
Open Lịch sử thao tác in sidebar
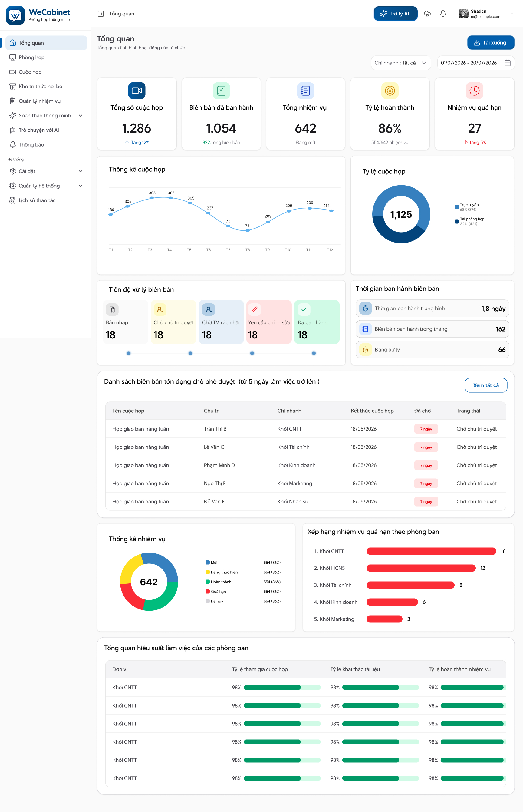pyautogui.click(x=46, y=200)
